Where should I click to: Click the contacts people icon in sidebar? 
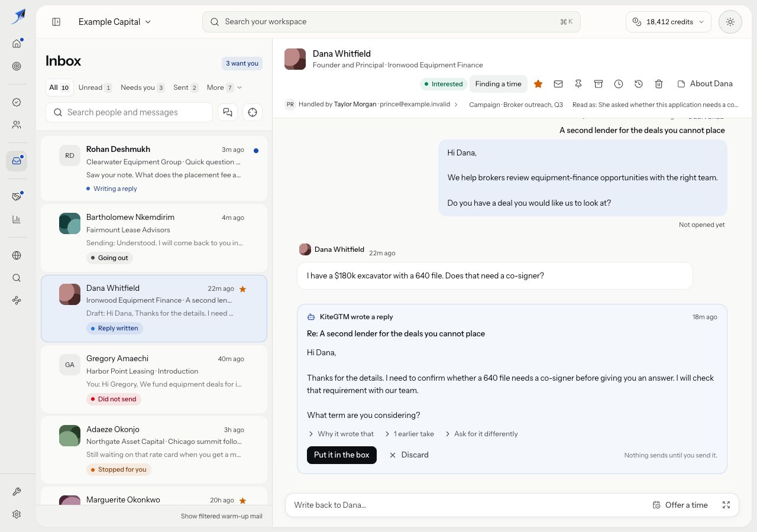tap(17, 125)
